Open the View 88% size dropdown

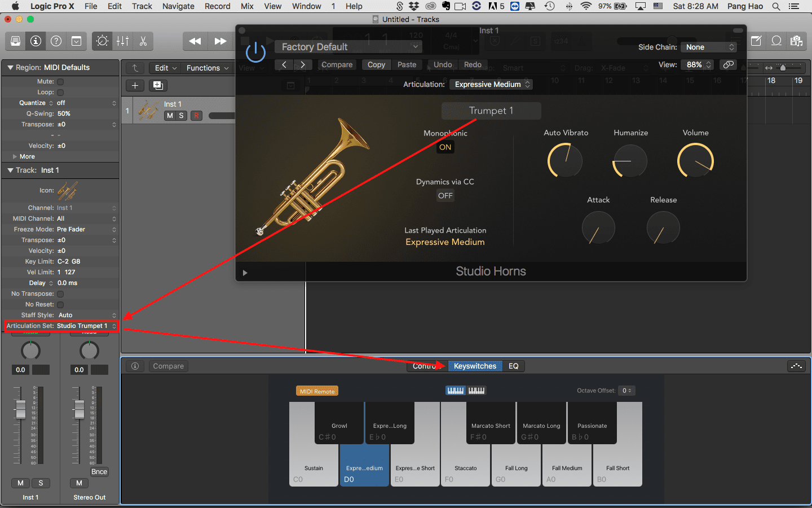tap(698, 64)
